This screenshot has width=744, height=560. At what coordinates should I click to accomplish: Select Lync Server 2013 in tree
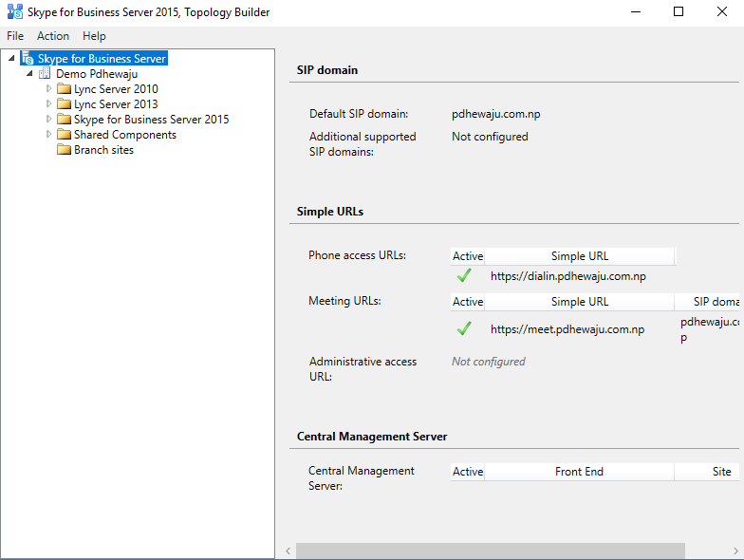click(116, 104)
